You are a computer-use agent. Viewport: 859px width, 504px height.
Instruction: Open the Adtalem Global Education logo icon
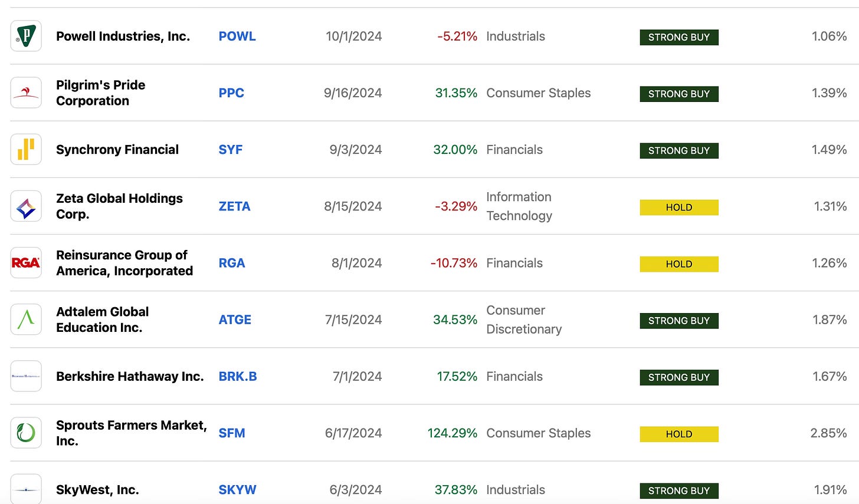click(x=26, y=319)
